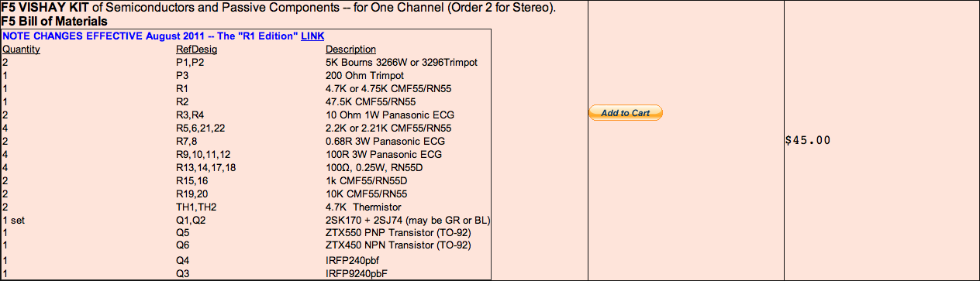Click the NOTE CHANGES EFFECTIVE August 2011 notice
Viewport: 980px width, 281px height.
(x=150, y=36)
